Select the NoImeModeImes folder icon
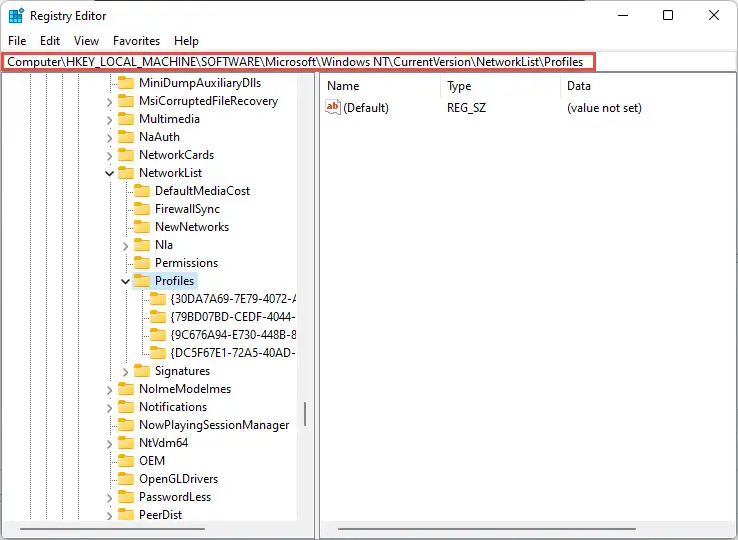Viewport: 738px width, 540px height. pos(126,389)
